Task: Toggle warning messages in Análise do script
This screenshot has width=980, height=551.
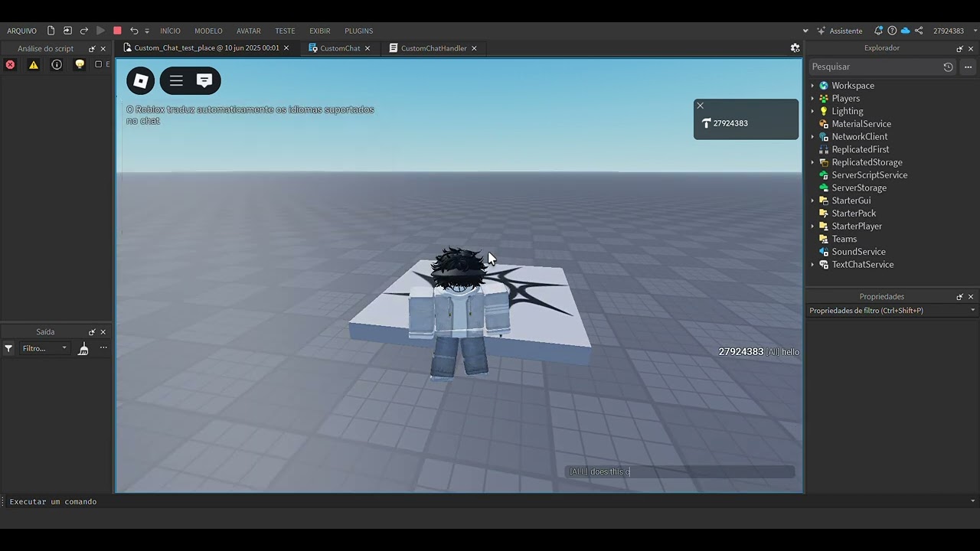Action: point(34,64)
